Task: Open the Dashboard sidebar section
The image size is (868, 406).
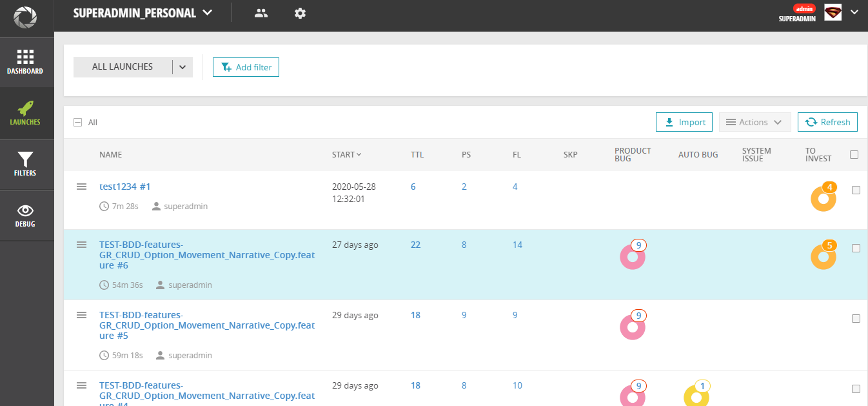Action: 26,63
